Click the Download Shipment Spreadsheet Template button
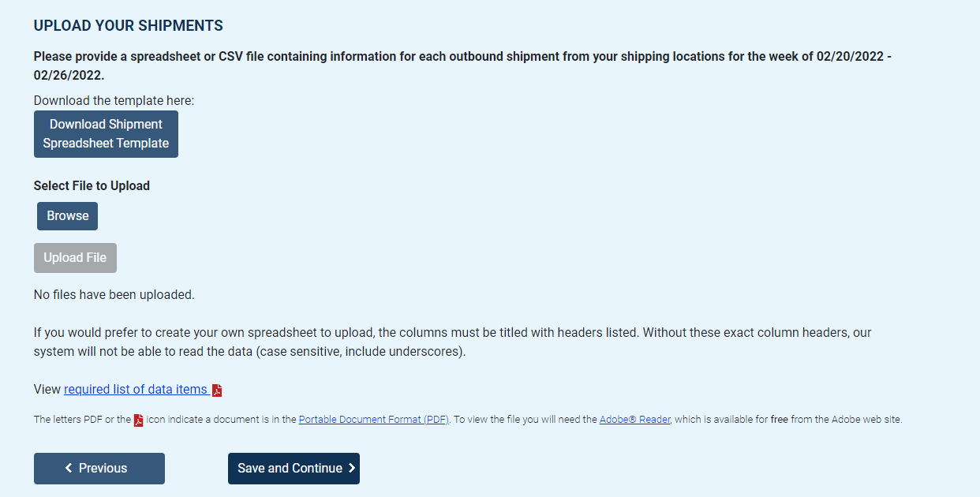Image resolution: width=980 pixels, height=497 pixels. click(x=106, y=134)
